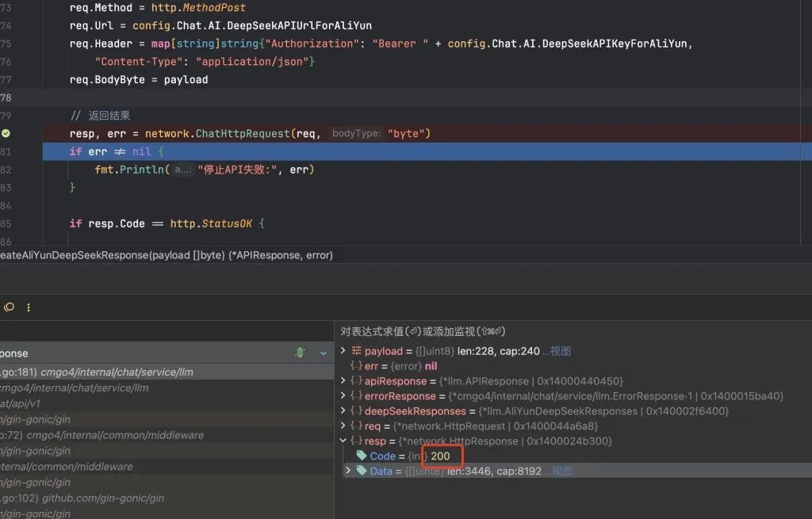
Task: Select the Code field tag icon
Action: click(362, 456)
